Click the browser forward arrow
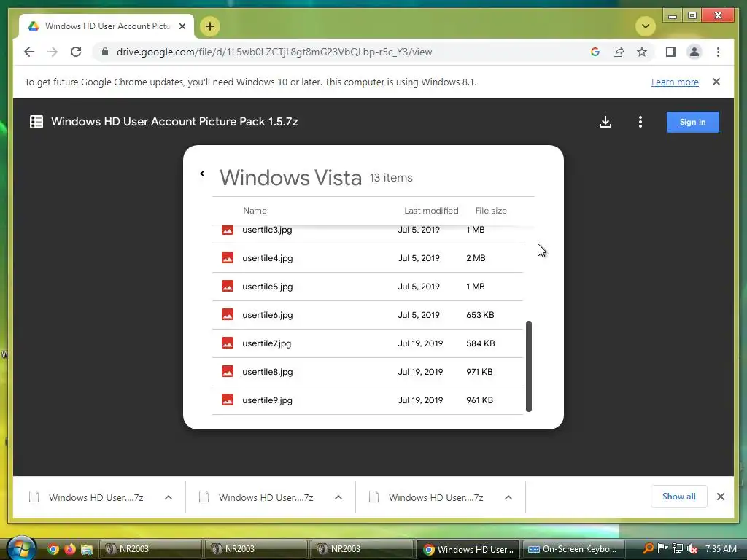Viewport: 747px width, 560px height. pyautogui.click(x=53, y=52)
